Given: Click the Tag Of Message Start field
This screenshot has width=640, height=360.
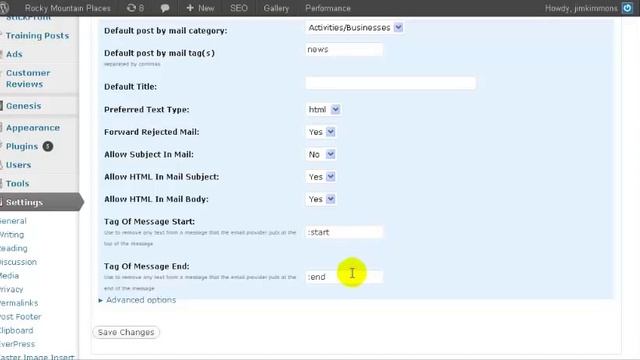Looking at the screenshot, I should [344, 232].
